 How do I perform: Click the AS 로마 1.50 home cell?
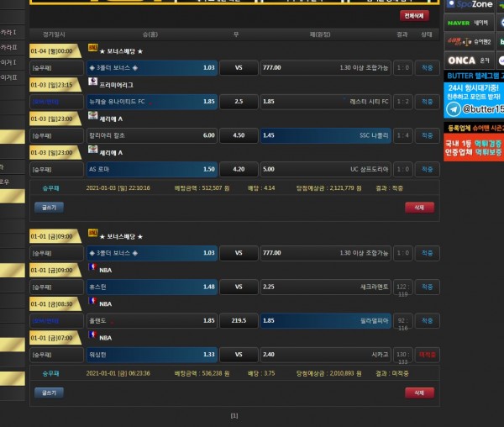152,168
